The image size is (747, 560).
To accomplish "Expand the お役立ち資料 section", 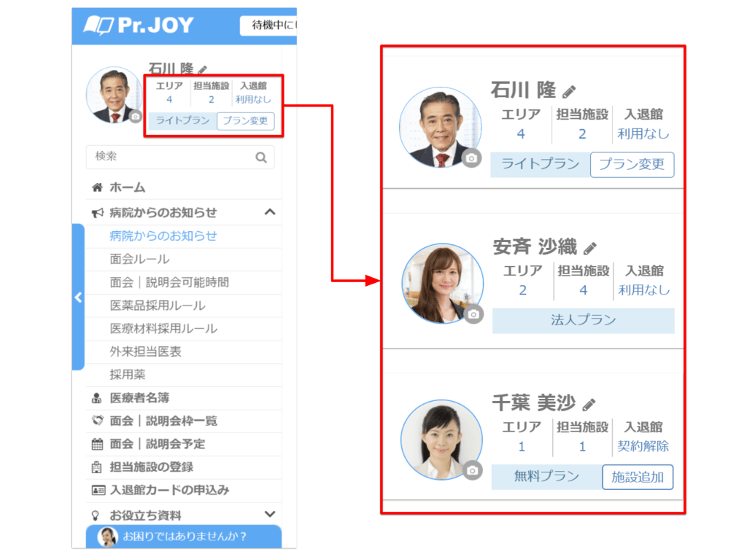I will click(x=269, y=515).
